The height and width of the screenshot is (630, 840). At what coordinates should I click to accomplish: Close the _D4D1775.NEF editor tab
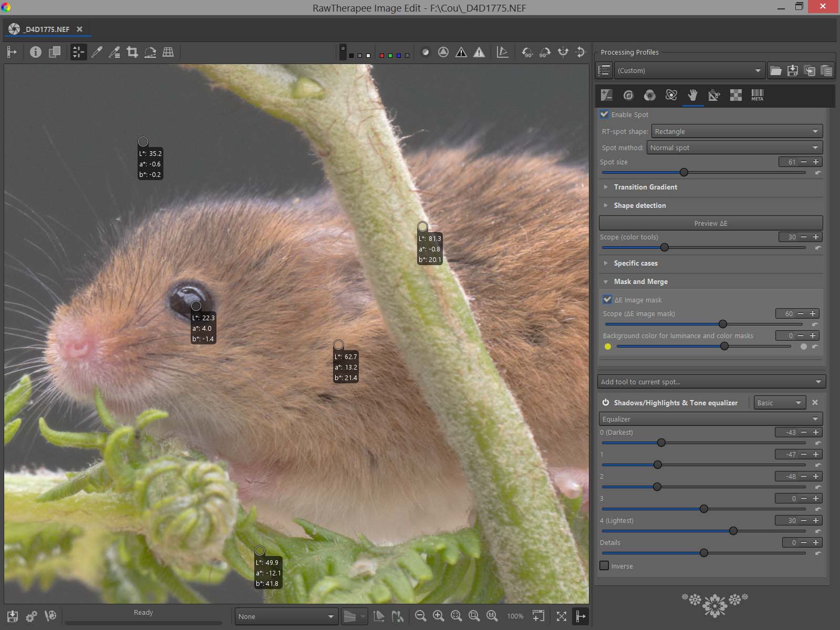79,29
